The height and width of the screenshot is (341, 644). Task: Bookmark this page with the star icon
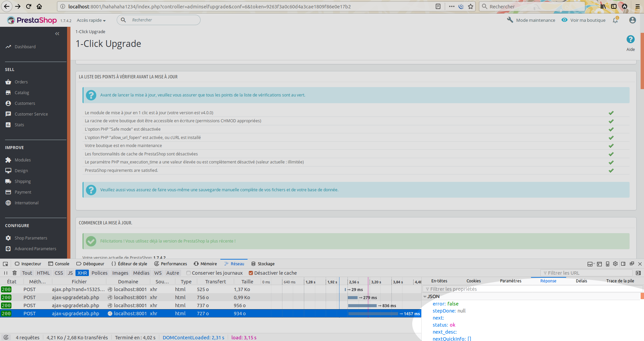pyautogui.click(x=471, y=6)
